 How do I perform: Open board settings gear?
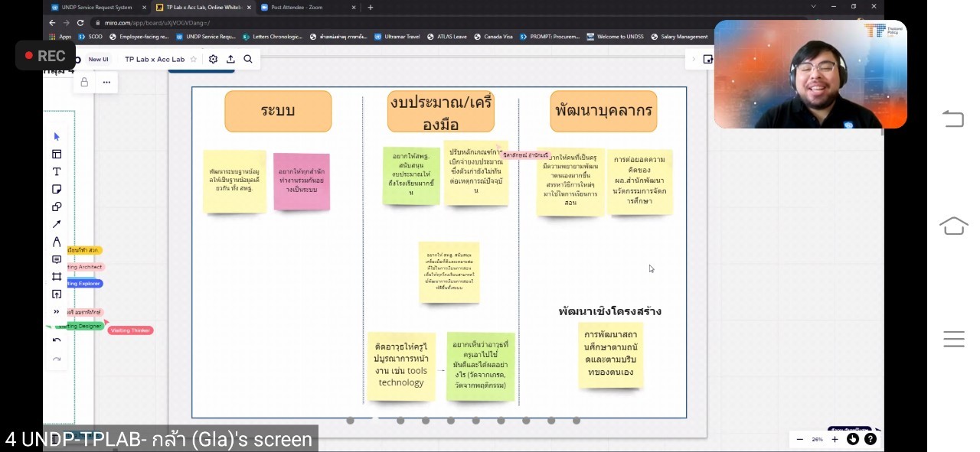(213, 59)
